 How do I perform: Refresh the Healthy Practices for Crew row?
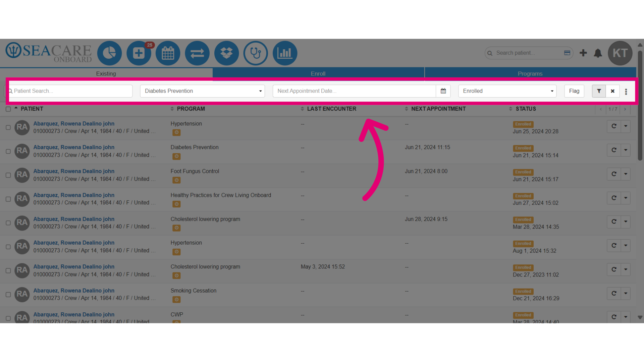pos(614,198)
